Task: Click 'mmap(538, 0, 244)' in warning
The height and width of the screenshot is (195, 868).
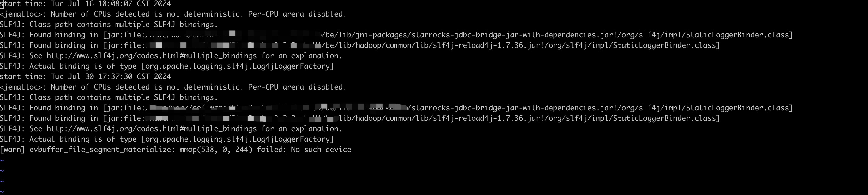Action: coord(216,150)
